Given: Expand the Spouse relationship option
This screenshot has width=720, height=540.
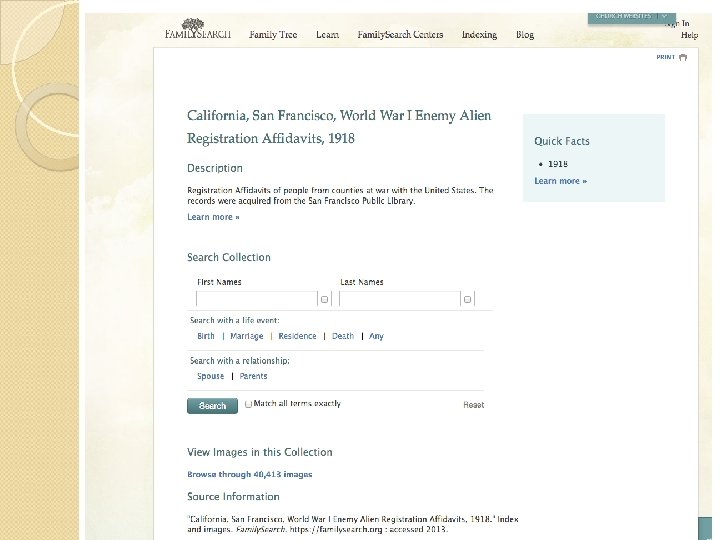Looking at the screenshot, I should [x=211, y=376].
